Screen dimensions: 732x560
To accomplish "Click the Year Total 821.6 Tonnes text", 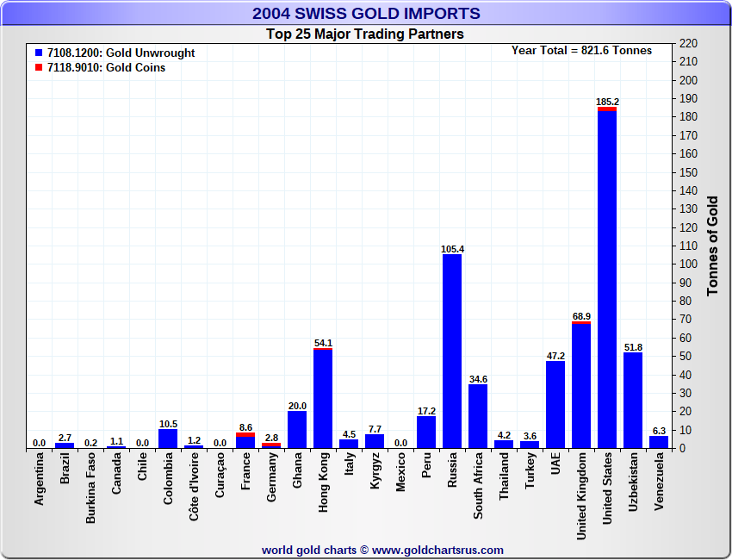I will pos(581,51).
